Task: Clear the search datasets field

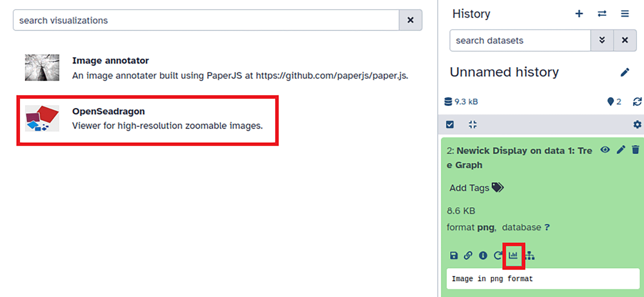Action: point(625,40)
